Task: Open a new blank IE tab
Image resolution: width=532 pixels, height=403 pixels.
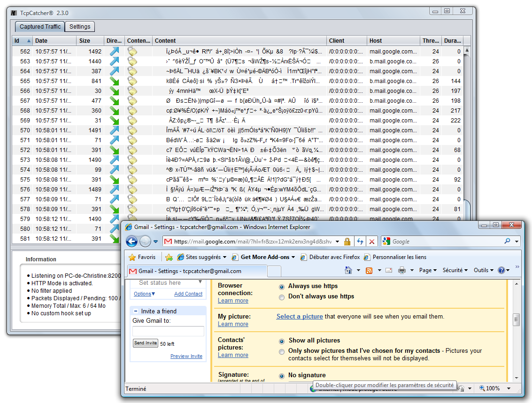Action: pyautogui.click(x=274, y=271)
